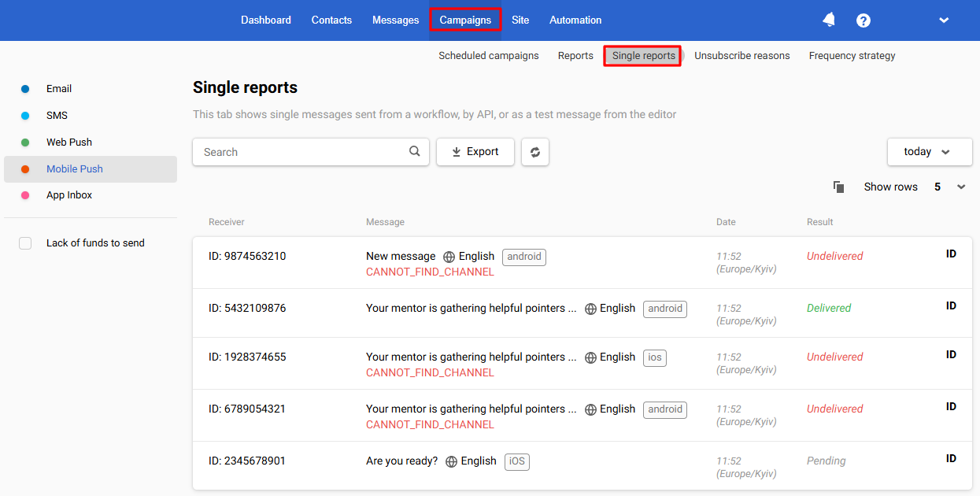Click ID icon for receiver 2345678901
The image size is (980, 496).
[951, 459]
